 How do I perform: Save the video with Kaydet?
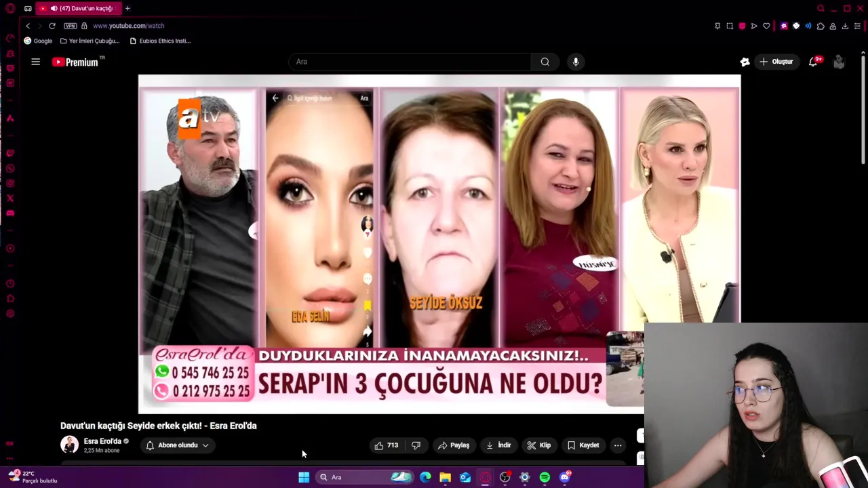tap(583, 445)
